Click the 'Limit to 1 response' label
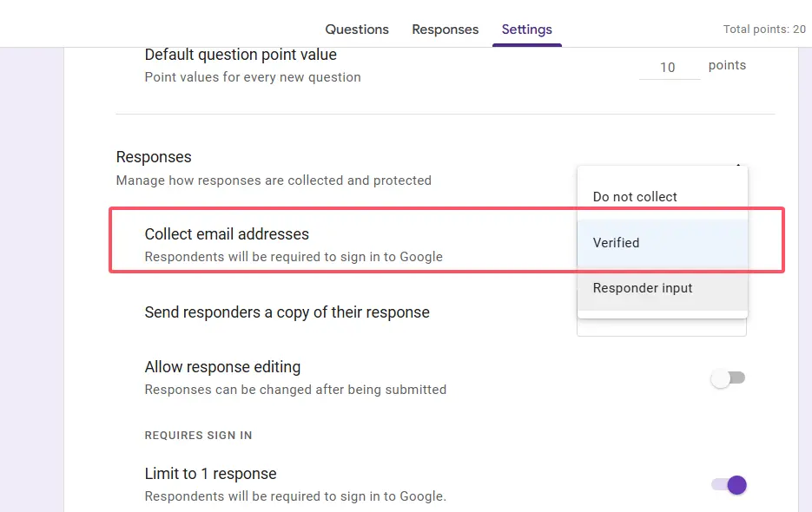 tap(210, 474)
